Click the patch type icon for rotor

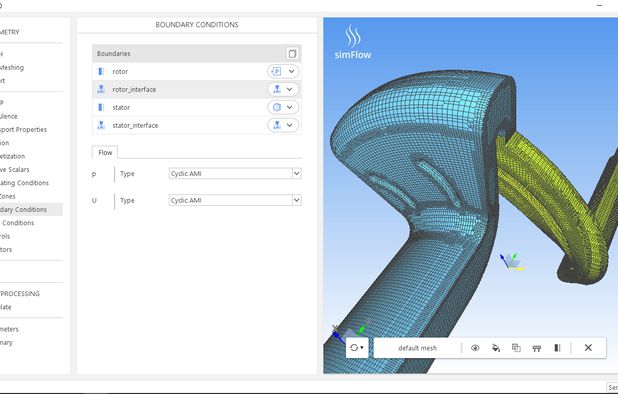coord(277,72)
